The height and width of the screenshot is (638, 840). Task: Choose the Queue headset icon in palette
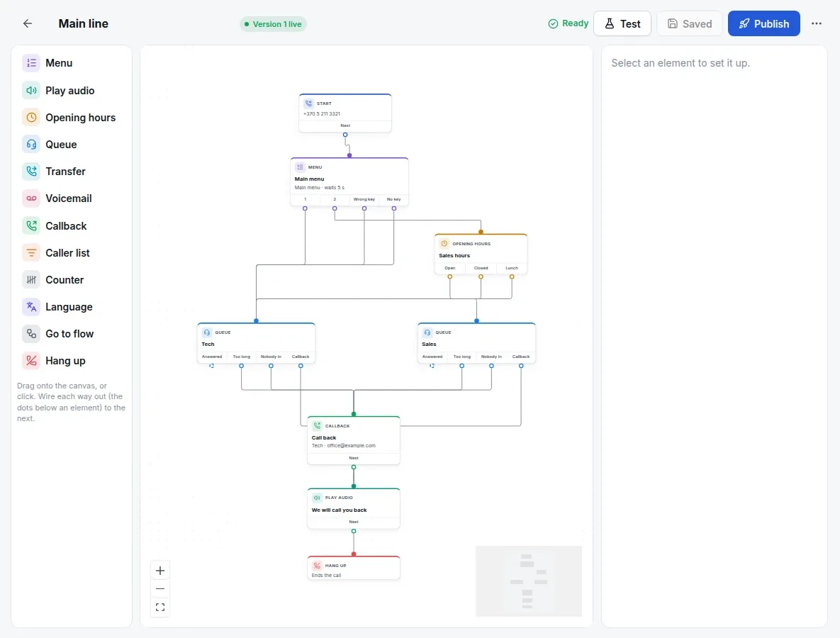point(32,145)
